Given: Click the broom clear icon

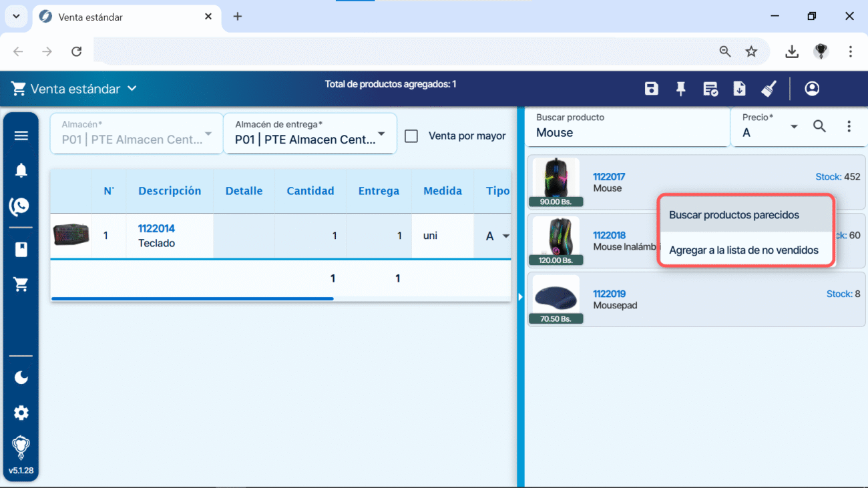Looking at the screenshot, I should click(x=769, y=89).
